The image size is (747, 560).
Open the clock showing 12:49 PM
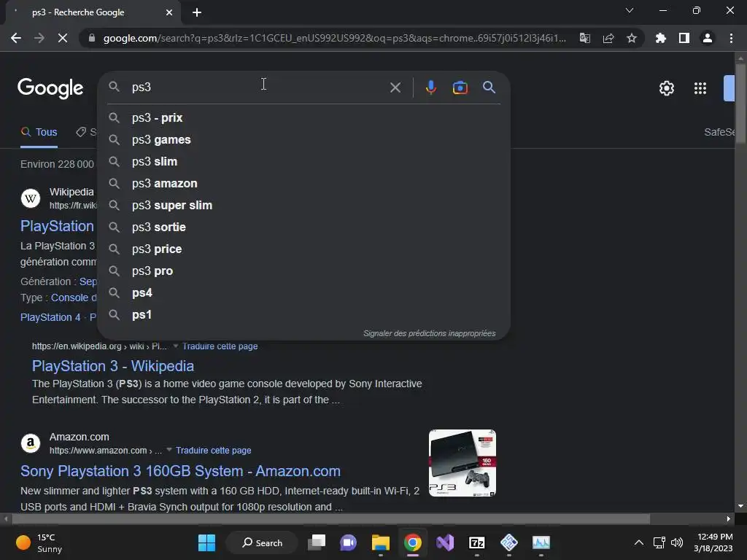(713, 542)
